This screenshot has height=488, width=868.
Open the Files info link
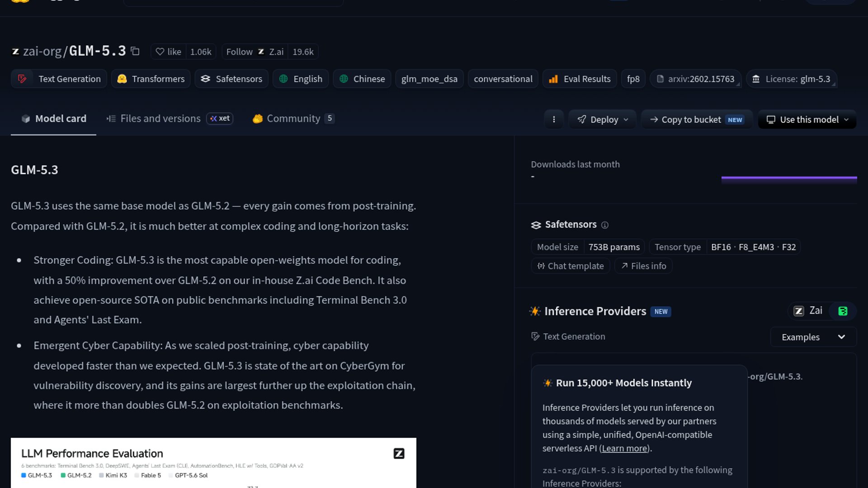click(643, 266)
